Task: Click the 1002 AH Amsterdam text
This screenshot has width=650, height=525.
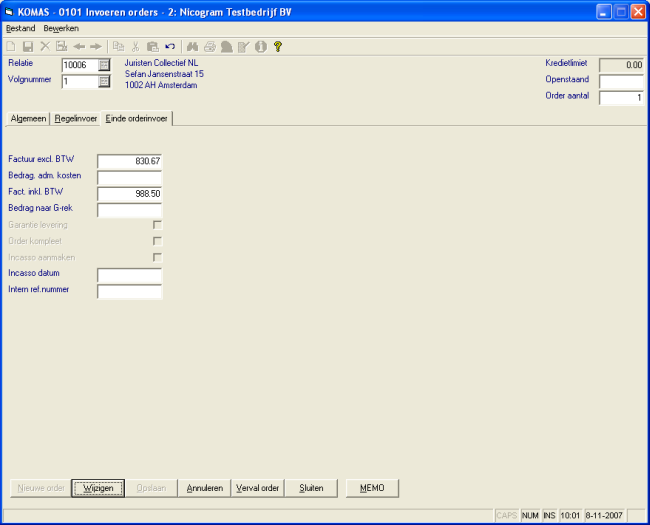Action: (161, 85)
